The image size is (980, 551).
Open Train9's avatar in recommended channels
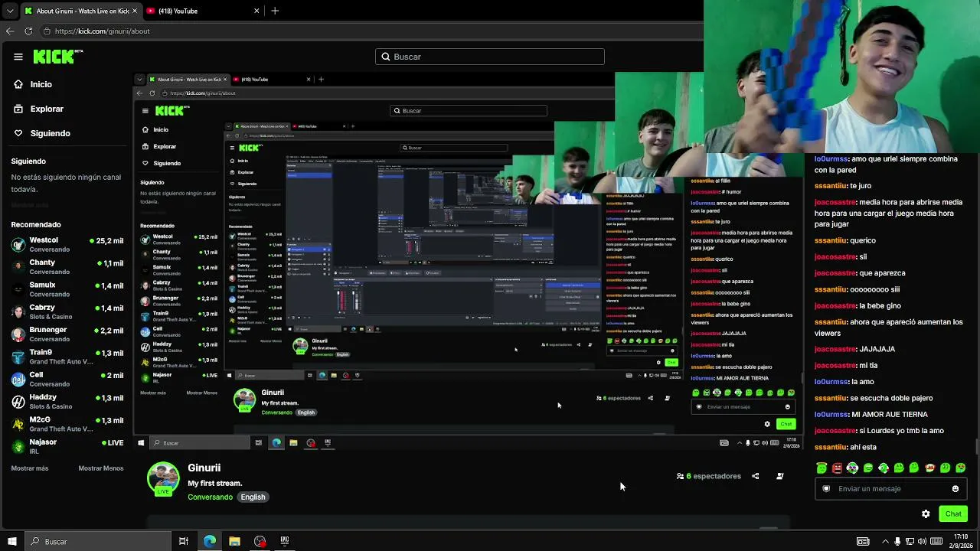point(18,357)
